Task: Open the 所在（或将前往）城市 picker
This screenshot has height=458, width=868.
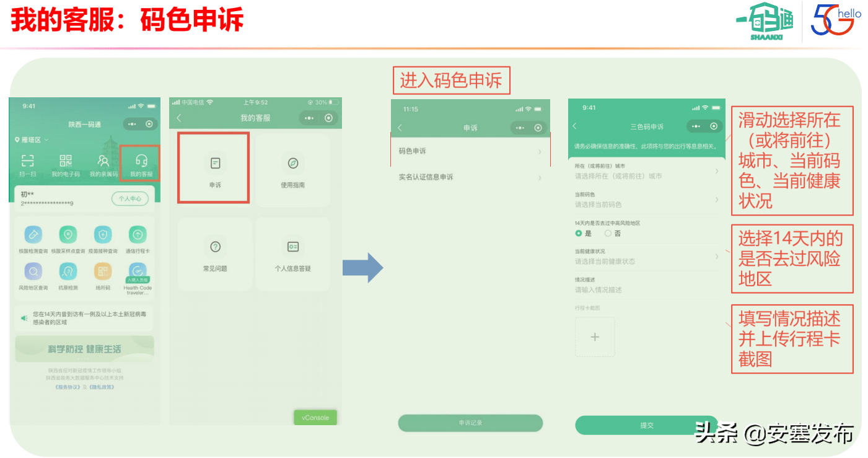Action: 646,172
